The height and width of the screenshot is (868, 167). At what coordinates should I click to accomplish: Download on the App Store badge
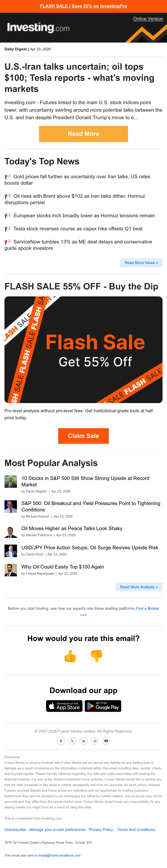[64, 706]
